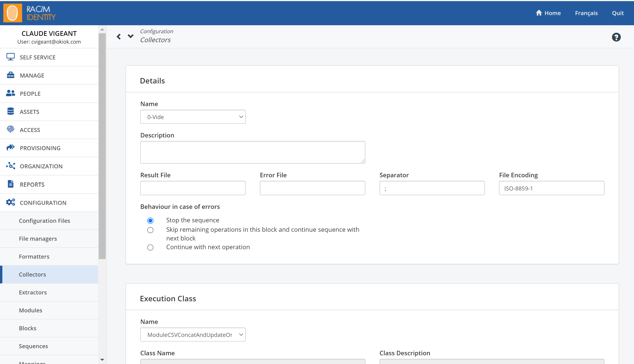Click the Manage toolbox icon
The image size is (634, 364).
point(11,75)
